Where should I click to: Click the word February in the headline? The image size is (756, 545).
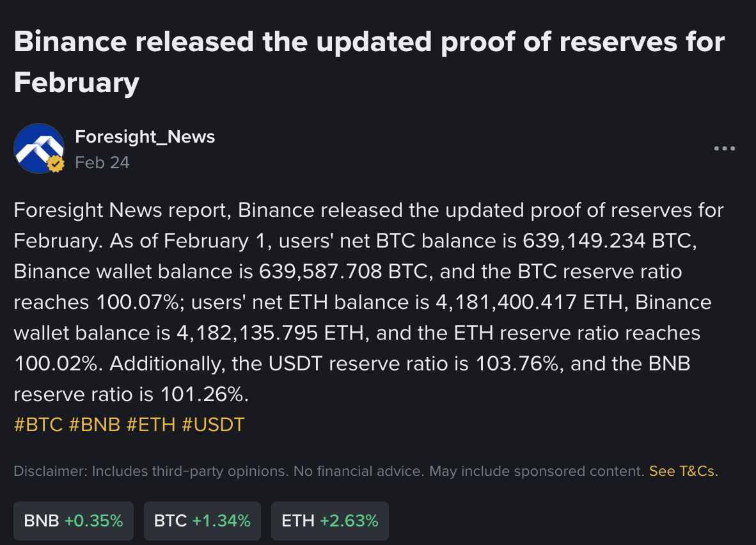coord(77,83)
